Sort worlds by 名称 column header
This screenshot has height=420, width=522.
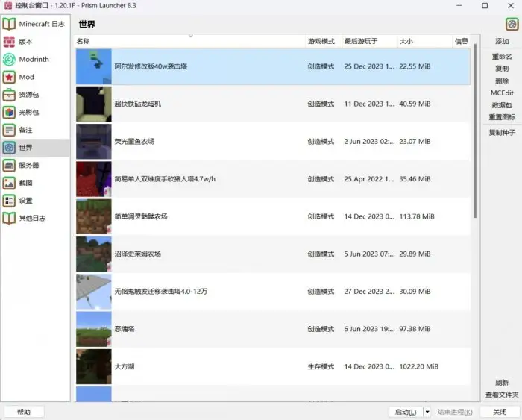(x=82, y=41)
